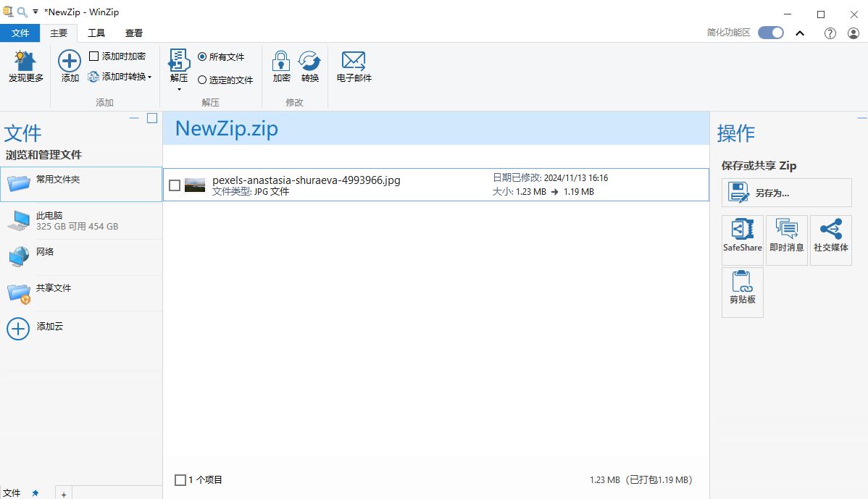Switch to the 查看 ribbon tab
The width and height of the screenshot is (868, 499).
[134, 33]
